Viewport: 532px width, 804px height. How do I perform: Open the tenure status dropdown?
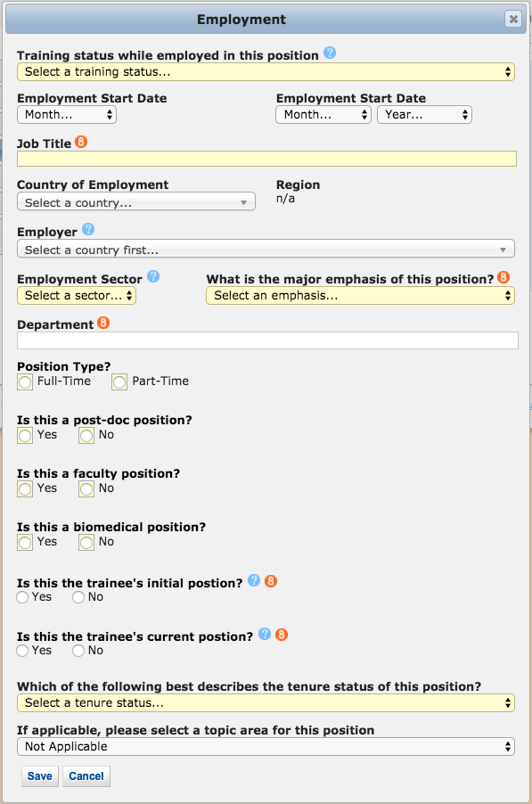click(266, 702)
